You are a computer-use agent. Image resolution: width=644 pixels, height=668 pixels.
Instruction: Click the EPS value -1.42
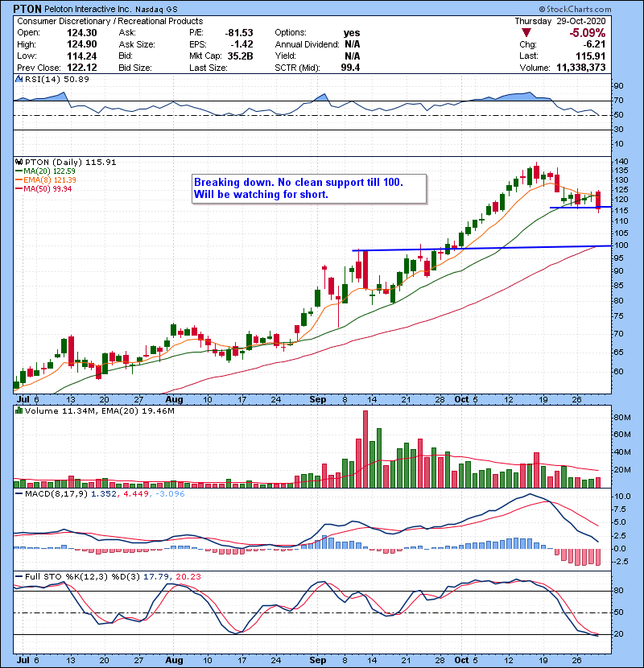click(x=242, y=44)
